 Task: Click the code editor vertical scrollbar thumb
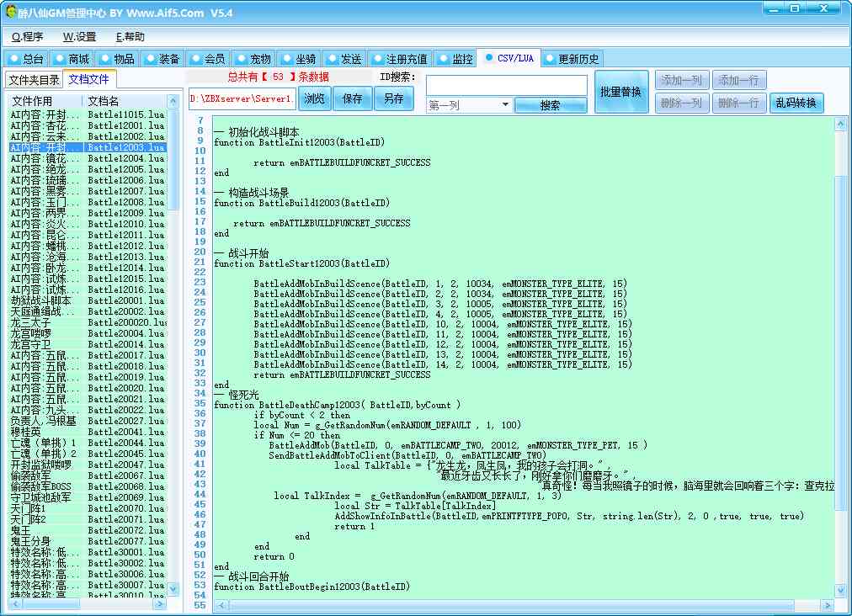click(x=840, y=219)
